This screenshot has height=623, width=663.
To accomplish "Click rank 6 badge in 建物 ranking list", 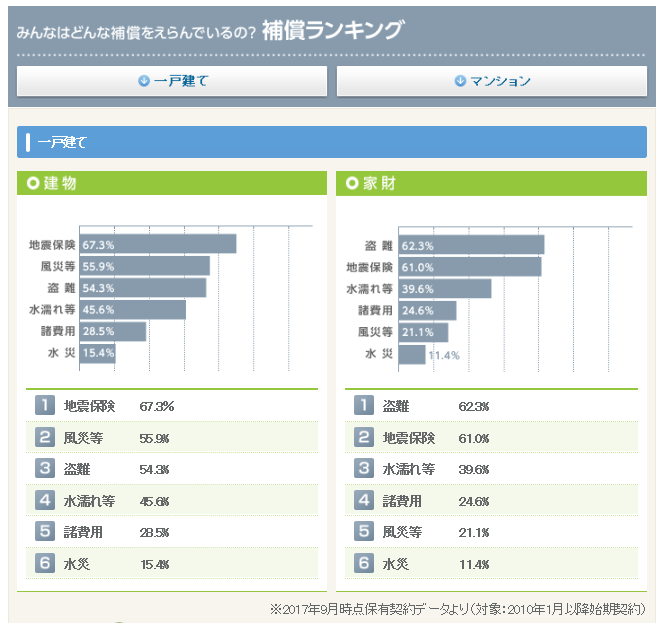I will tap(45, 563).
